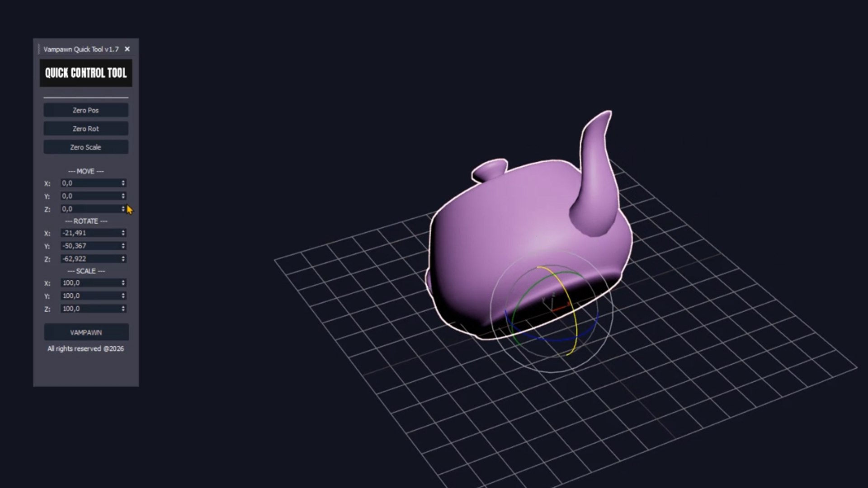This screenshot has height=488, width=868.
Task: Select the Move X value field
Action: [x=90, y=183]
